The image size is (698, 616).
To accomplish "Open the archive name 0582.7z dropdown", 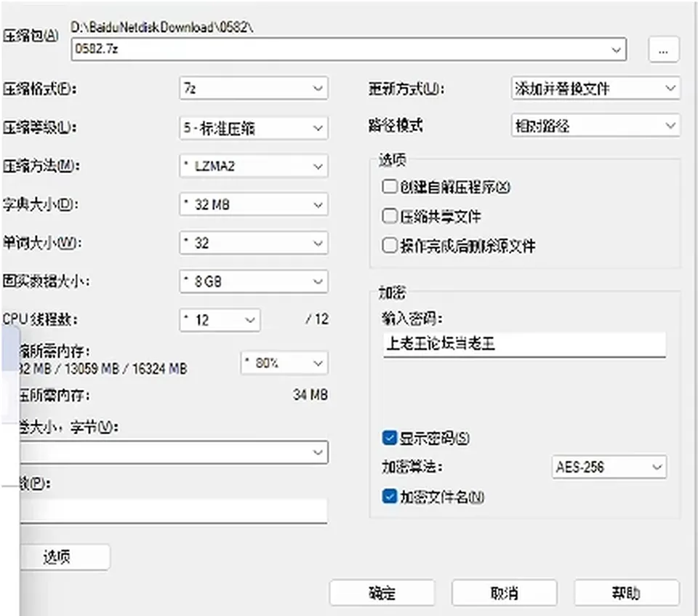I will (348, 49).
